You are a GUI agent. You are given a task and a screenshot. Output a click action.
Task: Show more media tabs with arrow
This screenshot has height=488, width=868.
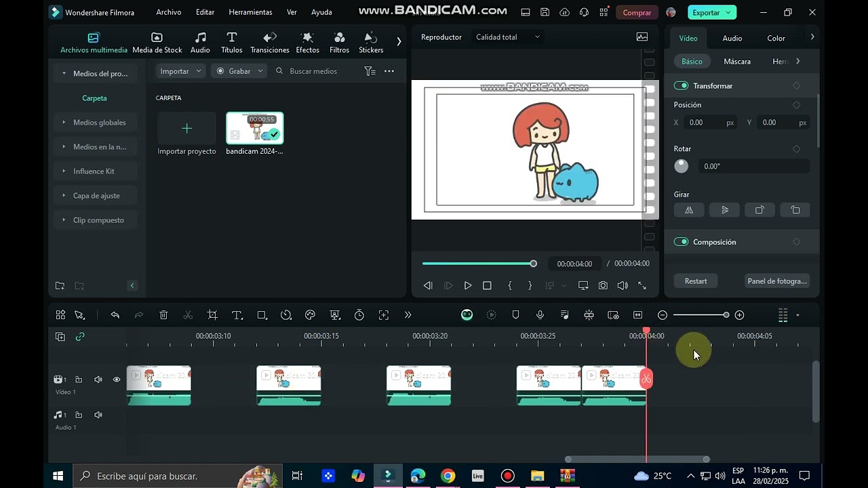[x=399, y=41]
